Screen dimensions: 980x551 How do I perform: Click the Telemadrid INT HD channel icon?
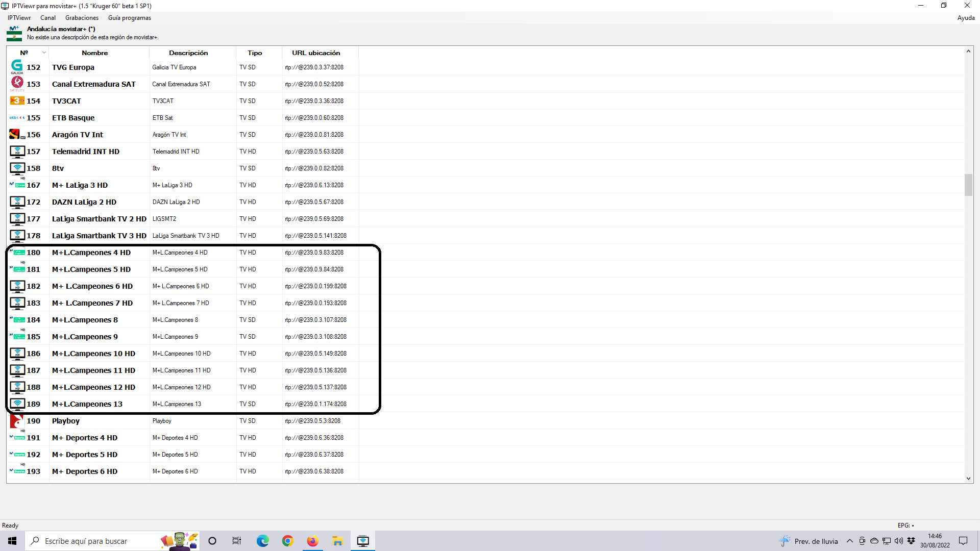[17, 152]
